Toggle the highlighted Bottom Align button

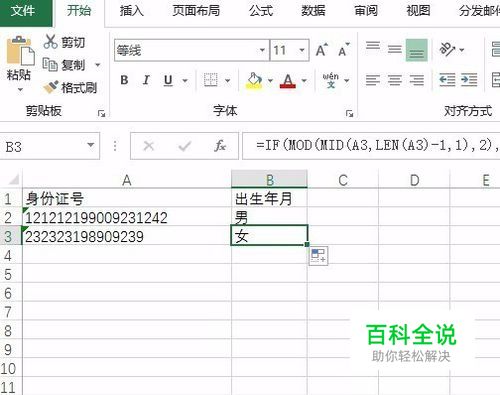point(417,50)
